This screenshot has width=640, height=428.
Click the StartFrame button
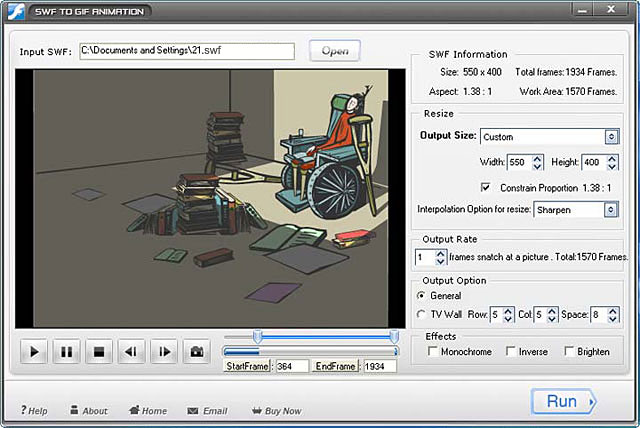(x=247, y=366)
